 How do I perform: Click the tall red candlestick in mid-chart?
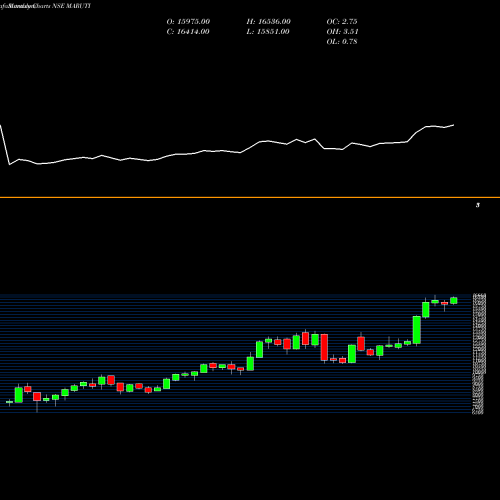[324, 348]
